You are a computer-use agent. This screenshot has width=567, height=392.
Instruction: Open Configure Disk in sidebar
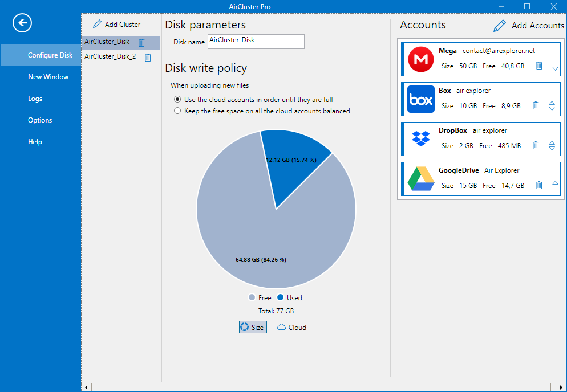(x=40, y=55)
